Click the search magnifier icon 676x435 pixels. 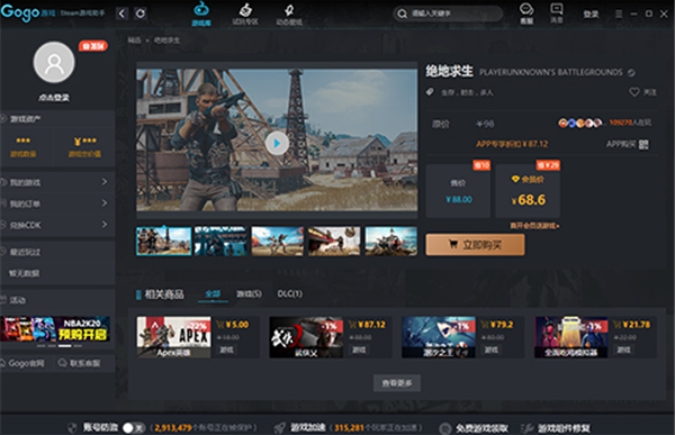pos(402,14)
